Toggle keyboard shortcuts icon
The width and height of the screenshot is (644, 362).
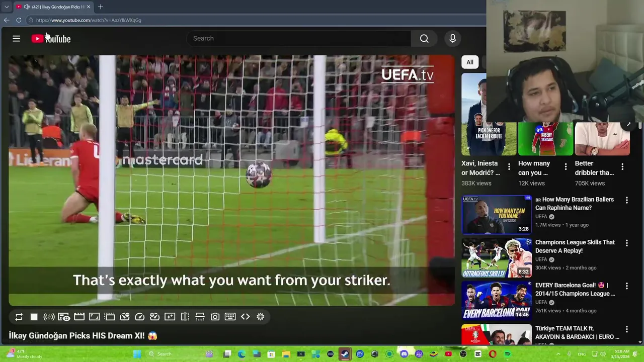pyautogui.click(x=230, y=317)
